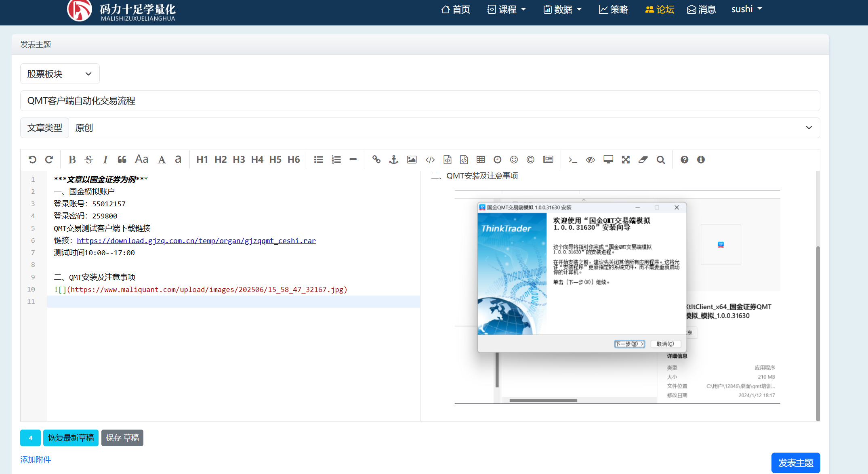The height and width of the screenshot is (474, 868).
Task: Click the installer screenshot in preview
Action: point(617,297)
